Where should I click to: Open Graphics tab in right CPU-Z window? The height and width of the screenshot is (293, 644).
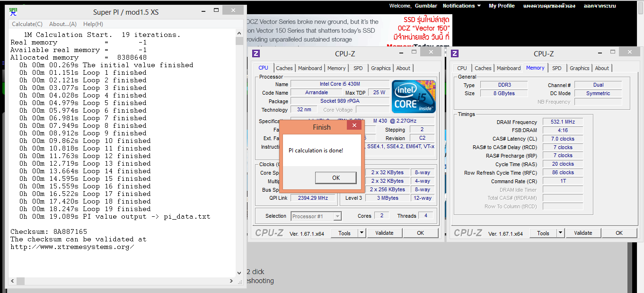580,68
